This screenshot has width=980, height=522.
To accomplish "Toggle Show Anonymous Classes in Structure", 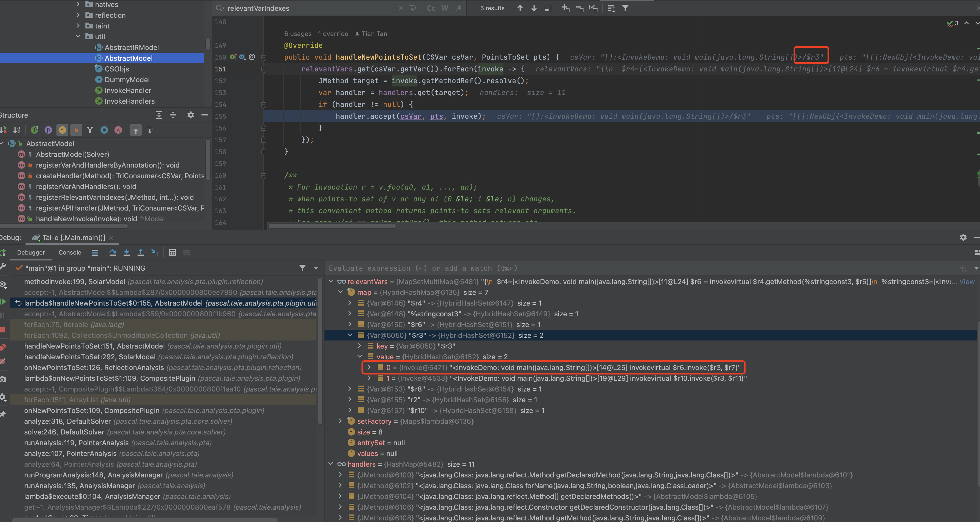I will 104,130.
